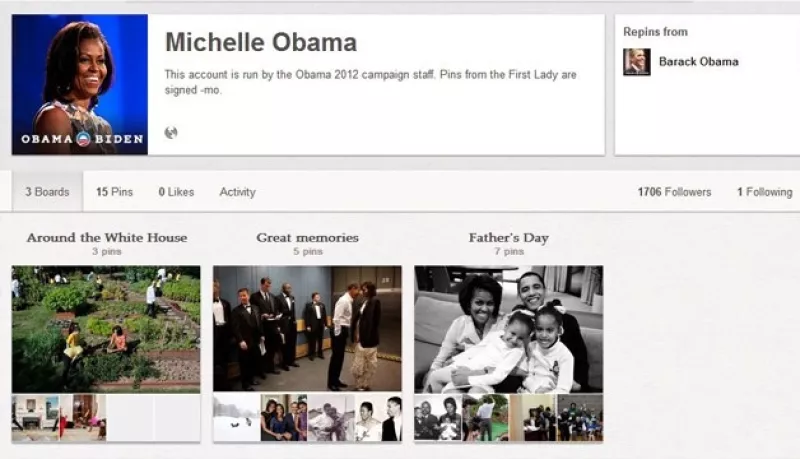
Task: Click the profile picture with the campaign logo
Action: point(79,85)
